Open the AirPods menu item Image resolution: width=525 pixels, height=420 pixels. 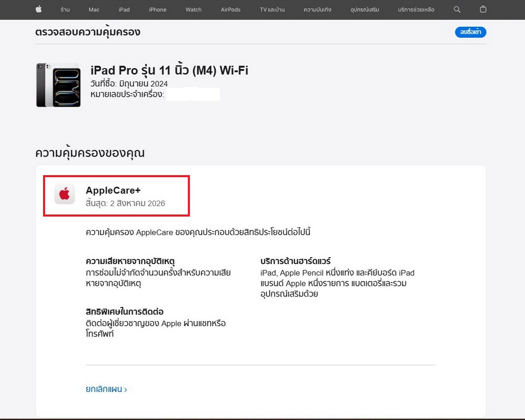[x=231, y=9]
